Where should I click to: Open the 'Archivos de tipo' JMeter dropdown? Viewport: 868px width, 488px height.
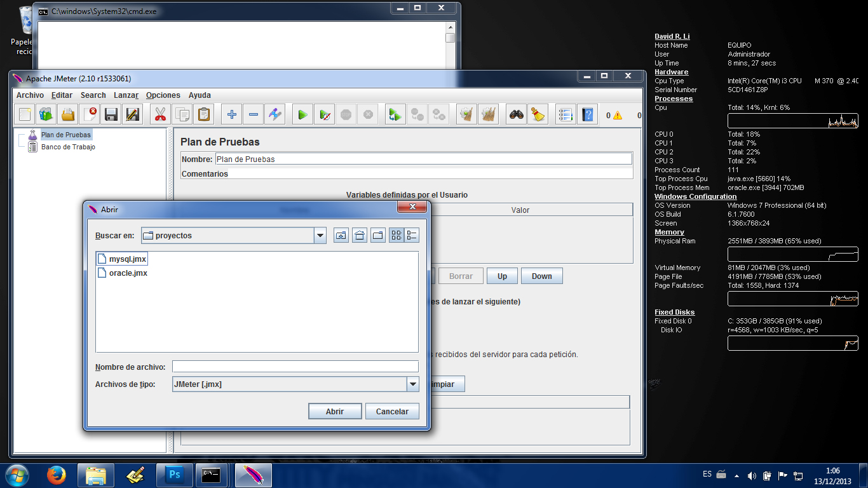(x=413, y=384)
